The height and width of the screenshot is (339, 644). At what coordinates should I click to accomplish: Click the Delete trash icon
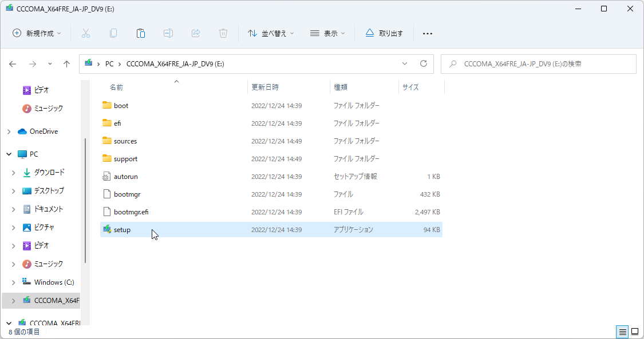[223, 33]
